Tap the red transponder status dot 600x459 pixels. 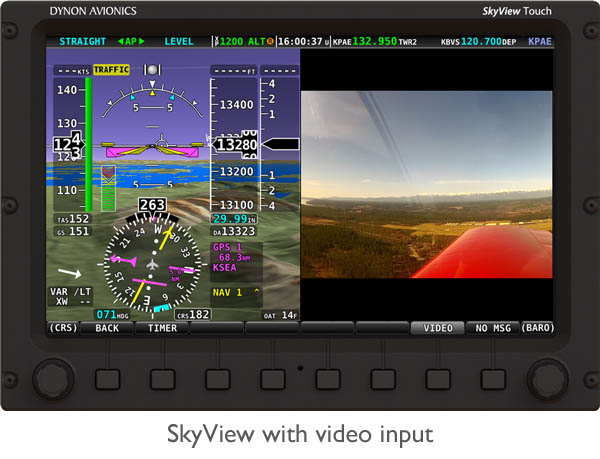[x=269, y=42]
